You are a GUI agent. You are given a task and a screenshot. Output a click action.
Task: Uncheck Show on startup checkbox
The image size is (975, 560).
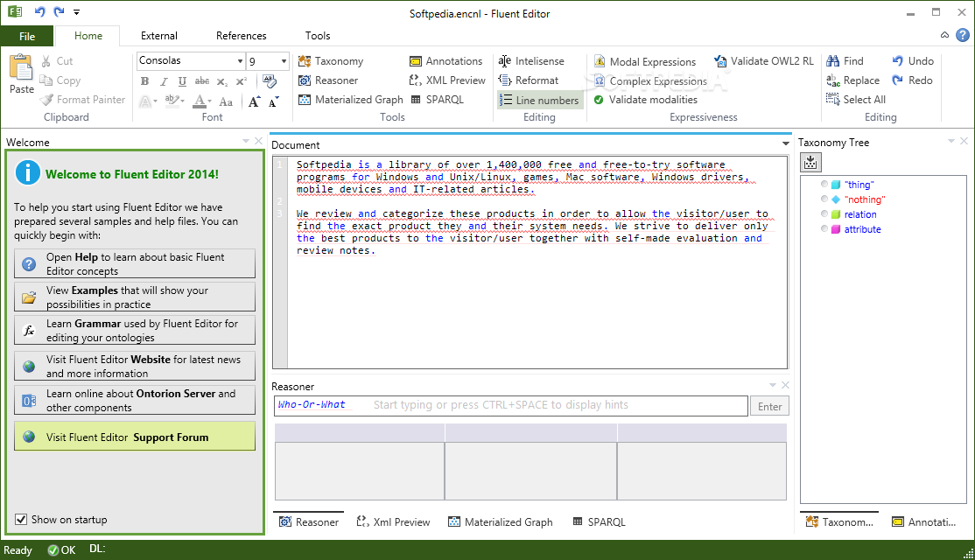[21, 519]
